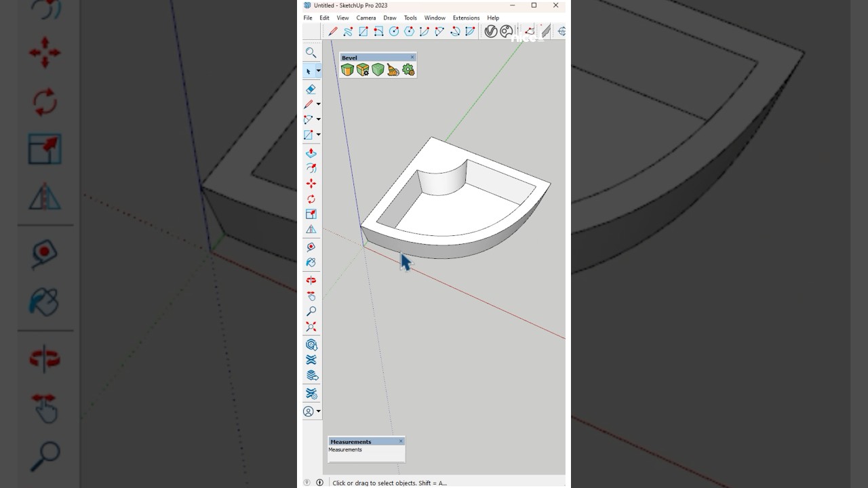Click the Send to LayOut icon
Image resolution: width=868 pixels, height=488 pixels.
point(311,375)
